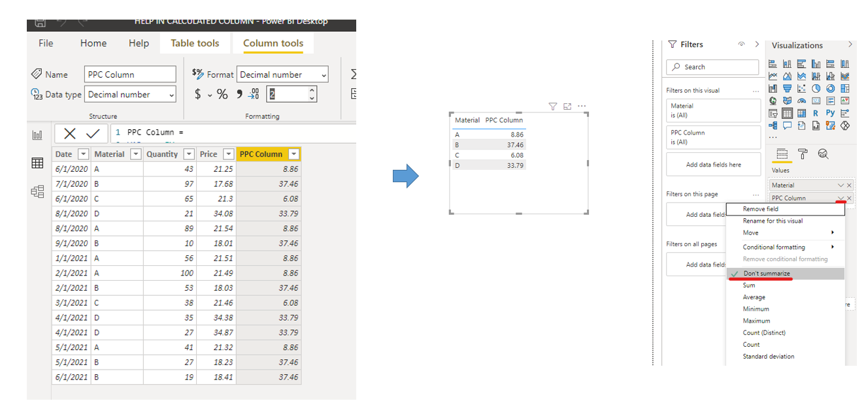Click the currency dollar format button
The height and width of the screenshot is (418, 868).
pos(198,95)
